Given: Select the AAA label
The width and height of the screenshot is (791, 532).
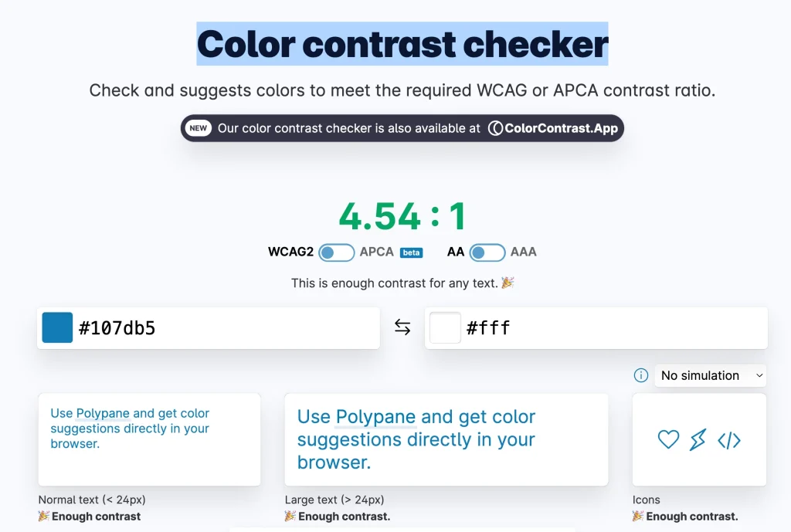Looking at the screenshot, I should pos(525,252).
